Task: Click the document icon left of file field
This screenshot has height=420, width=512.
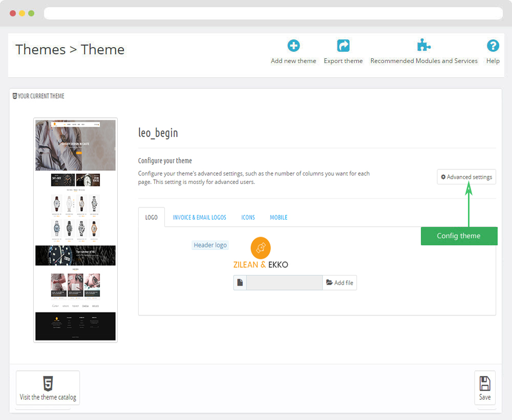Action: (240, 283)
